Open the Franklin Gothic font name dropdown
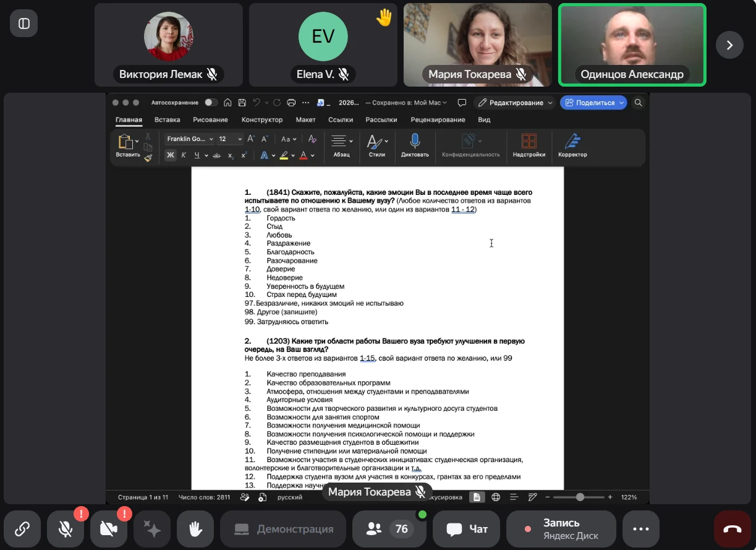 tap(189, 139)
